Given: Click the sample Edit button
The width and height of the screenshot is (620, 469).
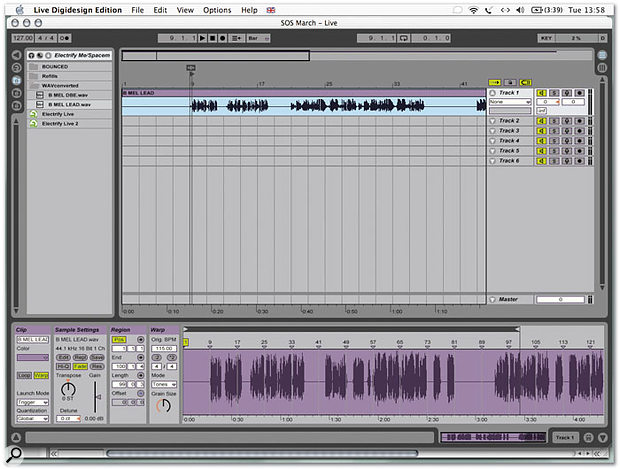Looking at the screenshot, I should 64,357.
